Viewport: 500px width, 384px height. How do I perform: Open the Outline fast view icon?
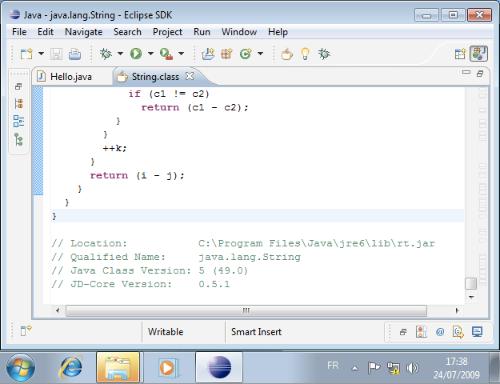[19, 121]
